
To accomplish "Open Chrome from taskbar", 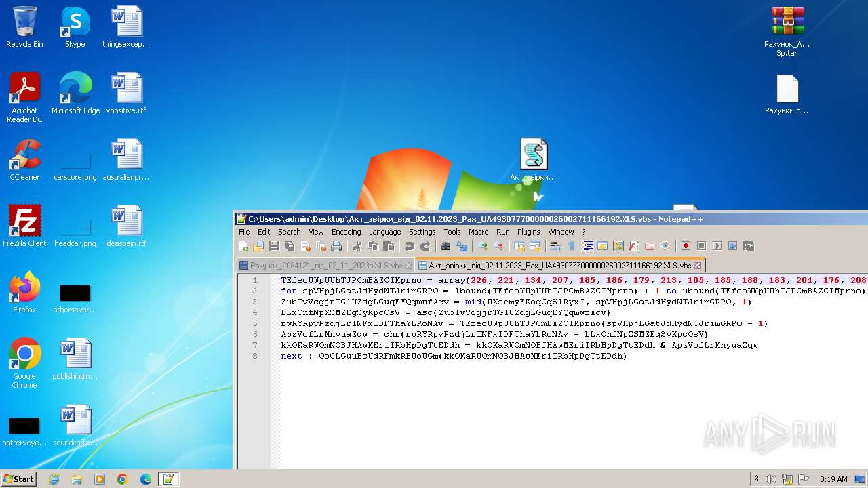I will tap(123, 479).
